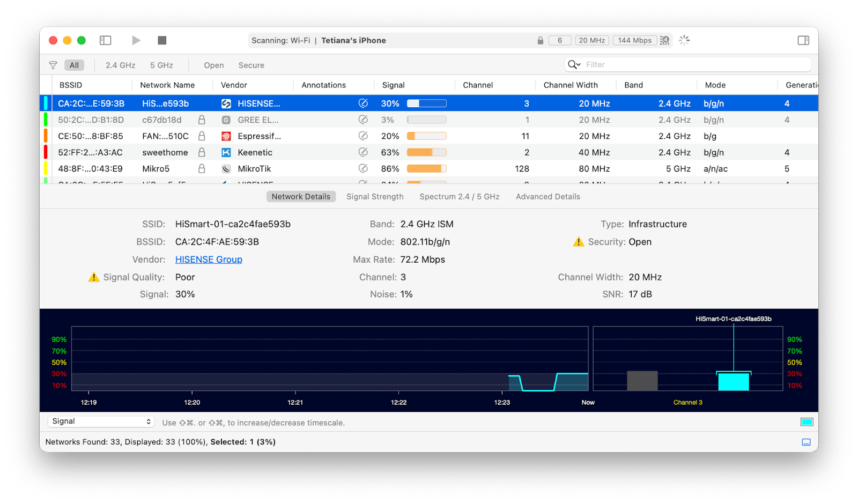Open the Signal graph type dropdown
This screenshot has width=858, height=504.
(x=101, y=421)
